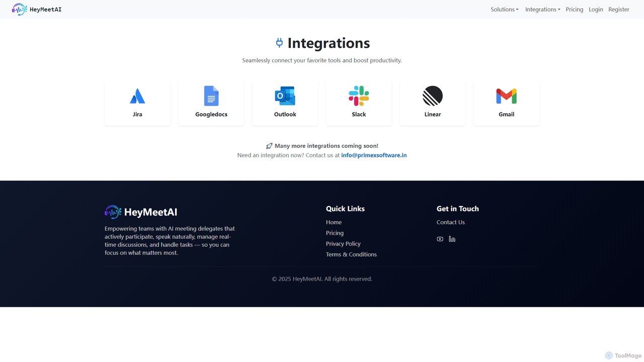Open the Google Docs integration icon
This screenshot has width=644, height=362.
click(x=211, y=96)
